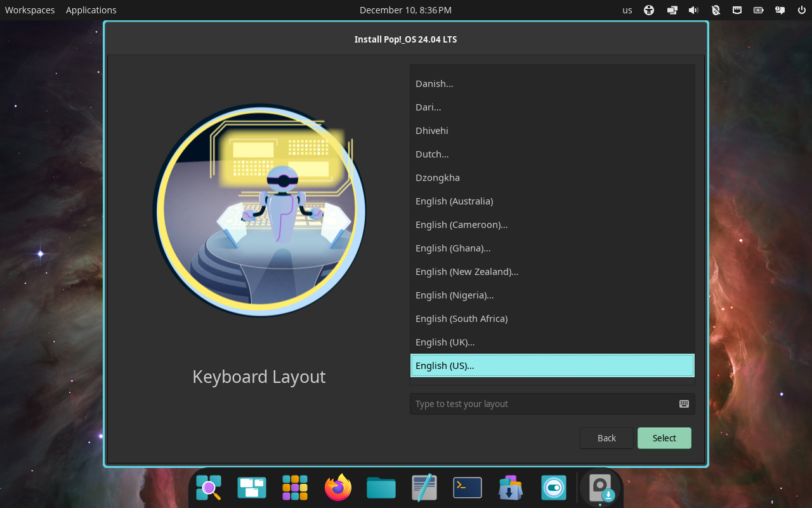Open the Applications menu
Image resolution: width=812 pixels, height=508 pixels.
(91, 10)
